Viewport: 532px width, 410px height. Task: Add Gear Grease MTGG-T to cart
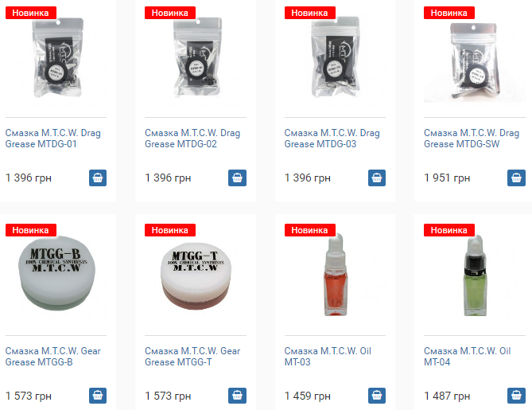[x=237, y=396]
